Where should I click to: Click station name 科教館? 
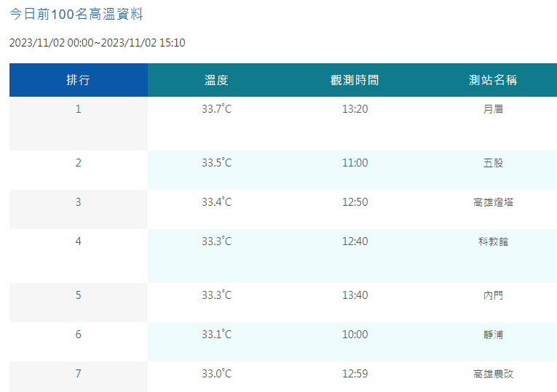pyautogui.click(x=493, y=241)
